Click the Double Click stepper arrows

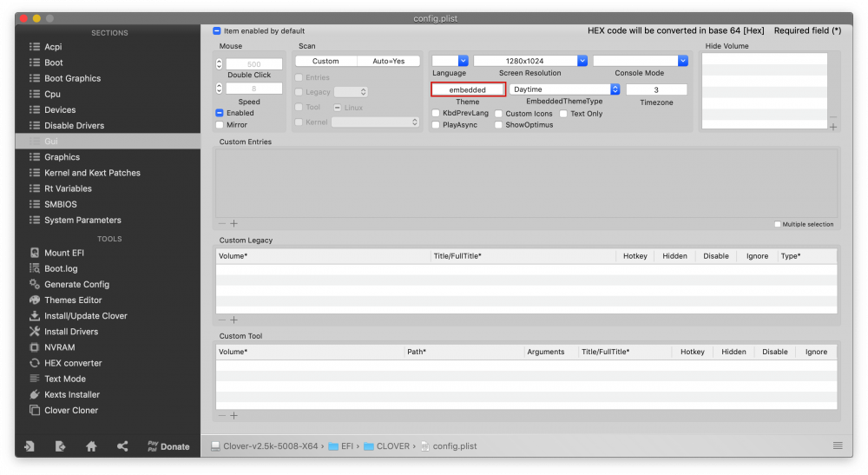click(220, 64)
